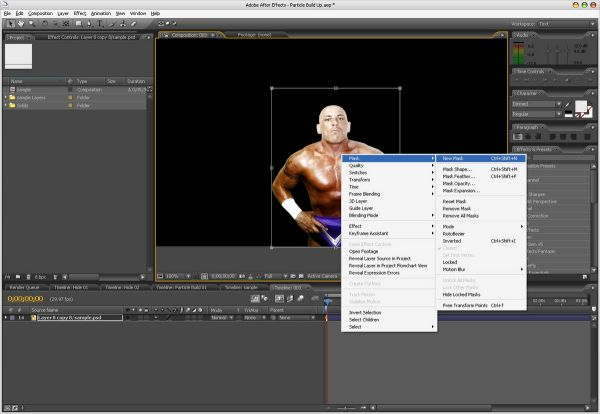Choose Mask Shape from the submenu
This screenshot has width=600, height=414.
481,169
